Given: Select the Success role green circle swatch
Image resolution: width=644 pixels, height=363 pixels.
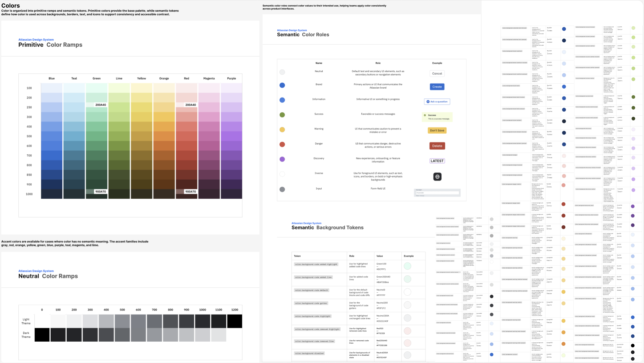Looking at the screenshot, I should (x=282, y=115).
